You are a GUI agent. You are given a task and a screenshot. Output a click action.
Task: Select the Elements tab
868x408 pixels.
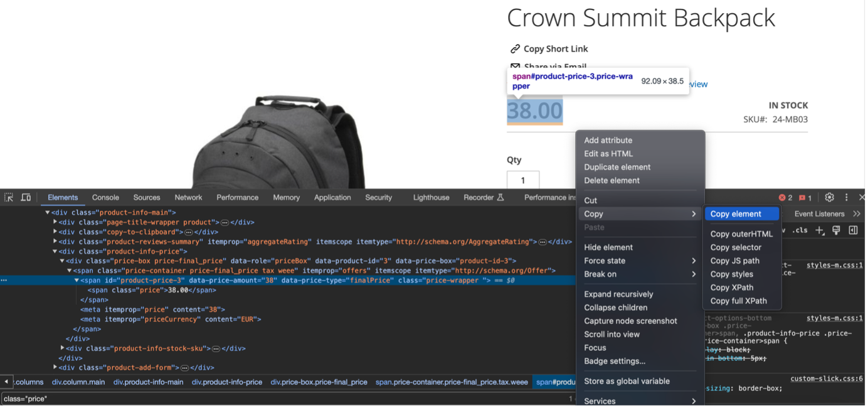pos(63,198)
